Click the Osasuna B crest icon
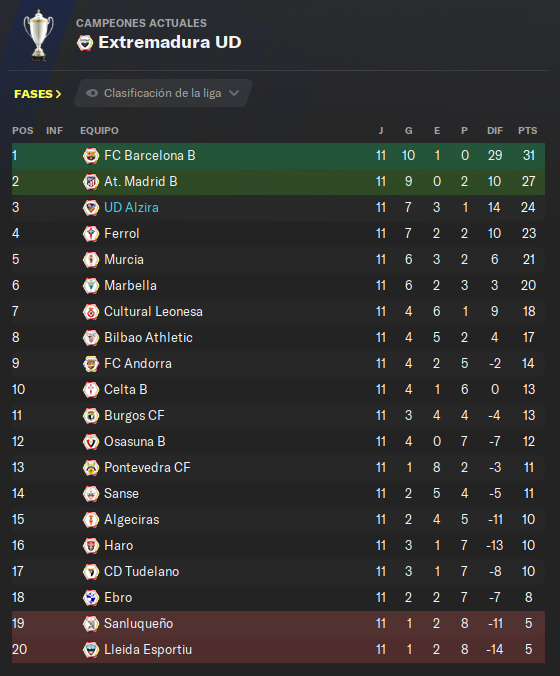Image resolution: width=560 pixels, height=676 pixels. click(x=91, y=441)
